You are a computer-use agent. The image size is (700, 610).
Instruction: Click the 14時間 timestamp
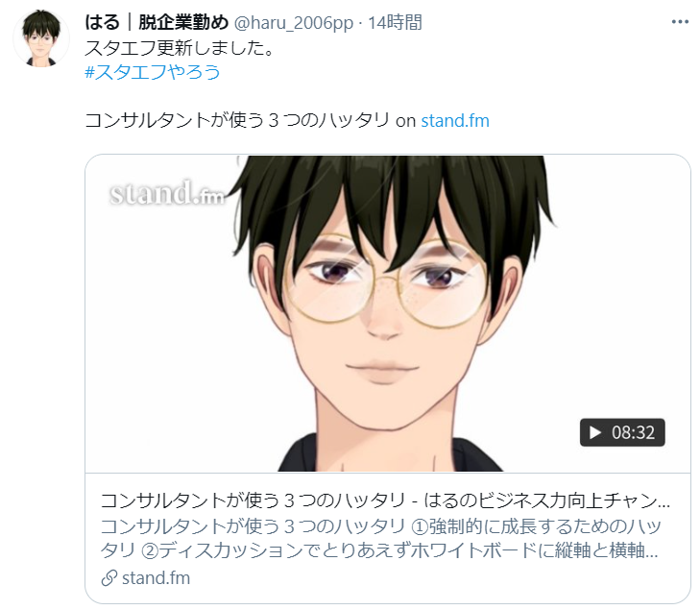coord(395,22)
